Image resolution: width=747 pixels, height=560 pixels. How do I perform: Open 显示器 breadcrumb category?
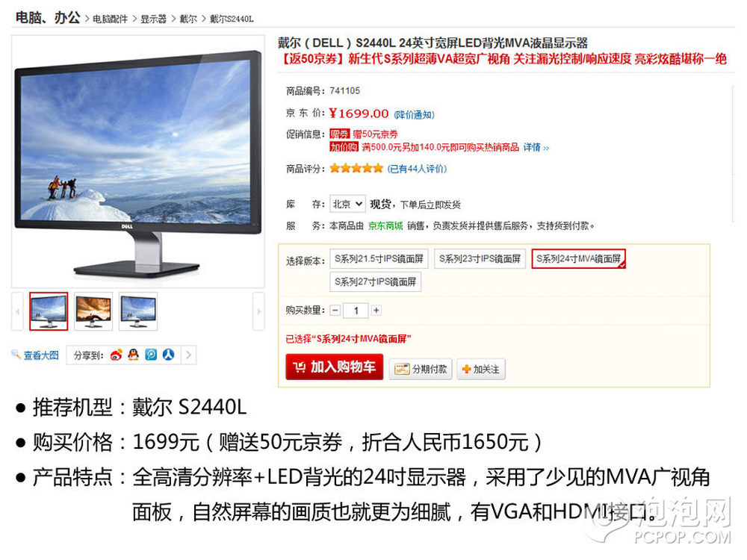(153, 19)
